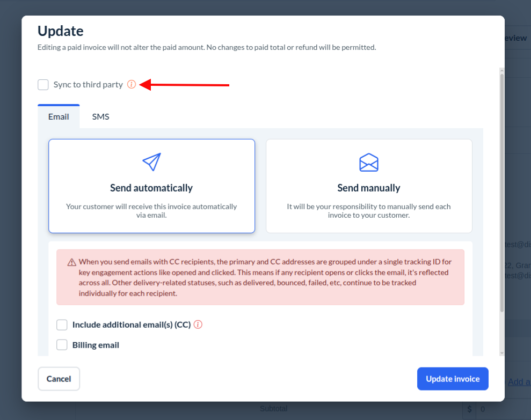Click the scrollbar up arrow

502,71
